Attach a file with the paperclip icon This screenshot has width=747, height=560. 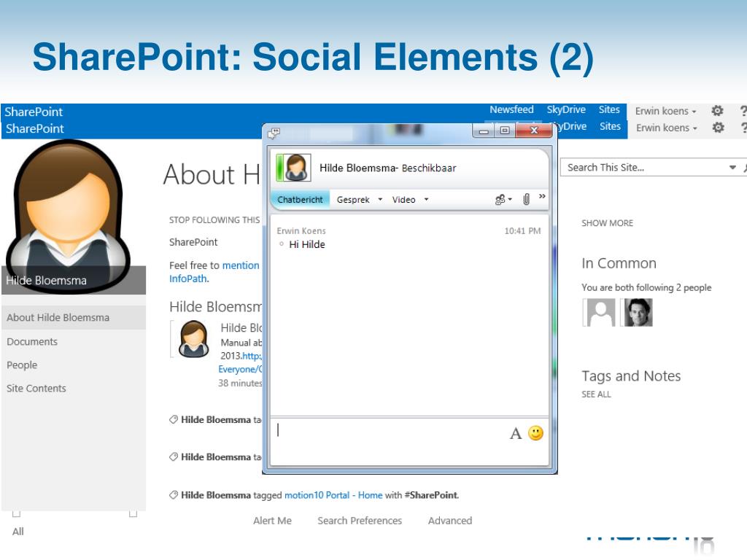pyautogui.click(x=526, y=199)
